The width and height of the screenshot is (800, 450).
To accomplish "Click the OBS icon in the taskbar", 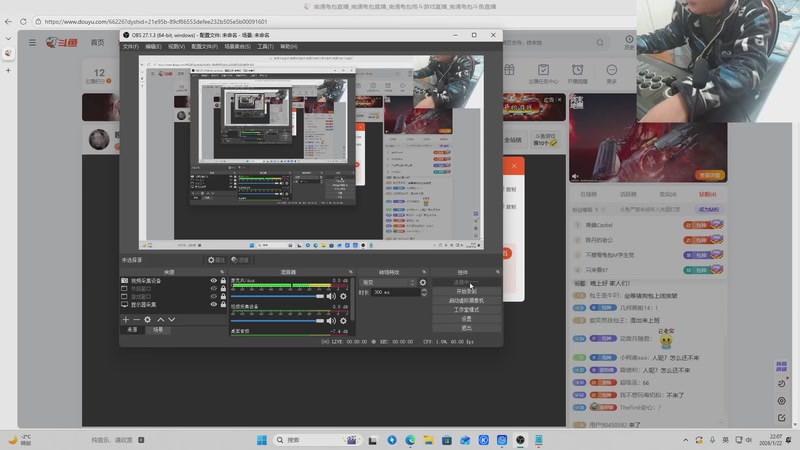I will [520, 440].
